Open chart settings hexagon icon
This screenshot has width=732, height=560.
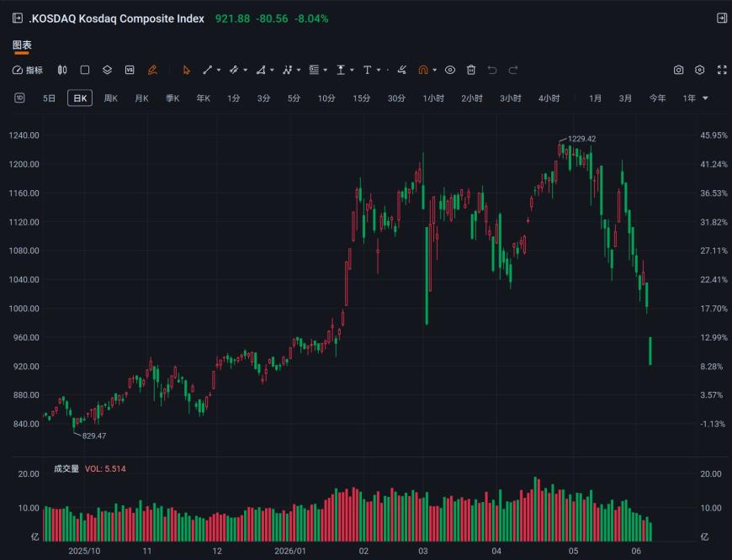click(699, 70)
